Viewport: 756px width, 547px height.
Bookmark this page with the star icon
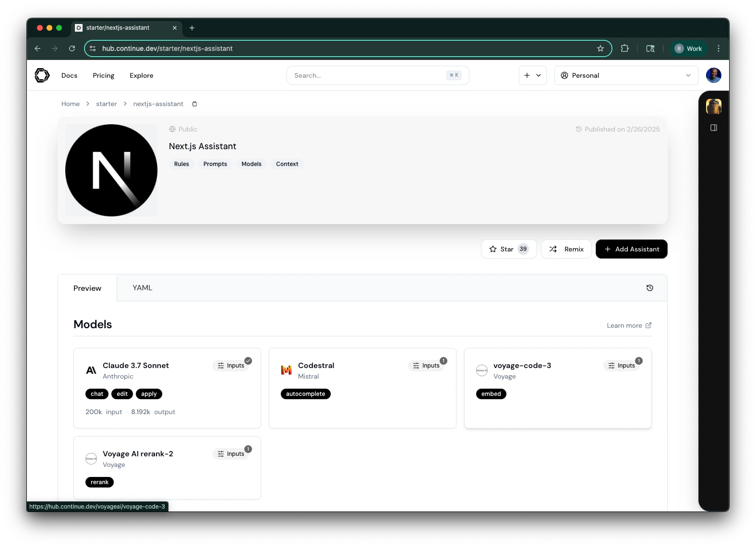point(600,48)
